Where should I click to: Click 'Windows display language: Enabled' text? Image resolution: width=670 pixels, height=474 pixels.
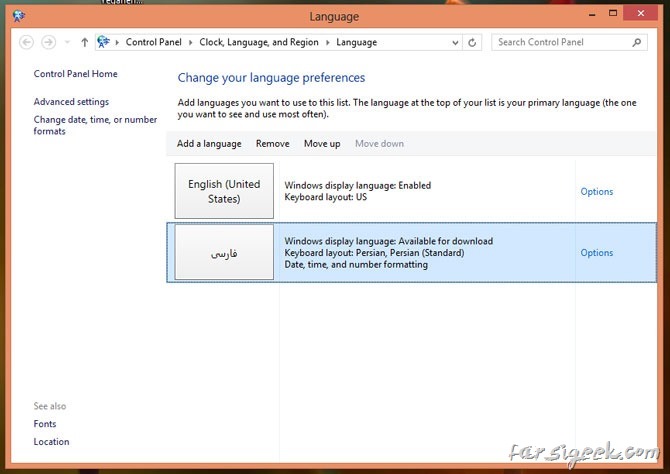tap(358, 185)
